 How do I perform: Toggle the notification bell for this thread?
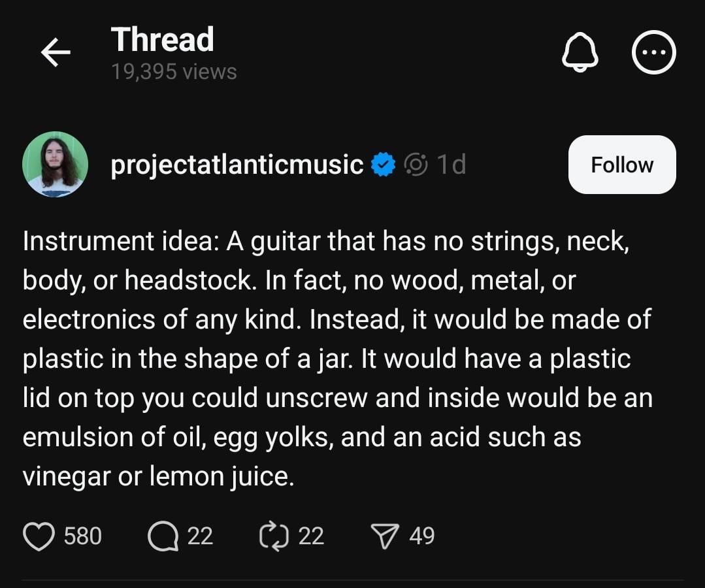coord(580,52)
